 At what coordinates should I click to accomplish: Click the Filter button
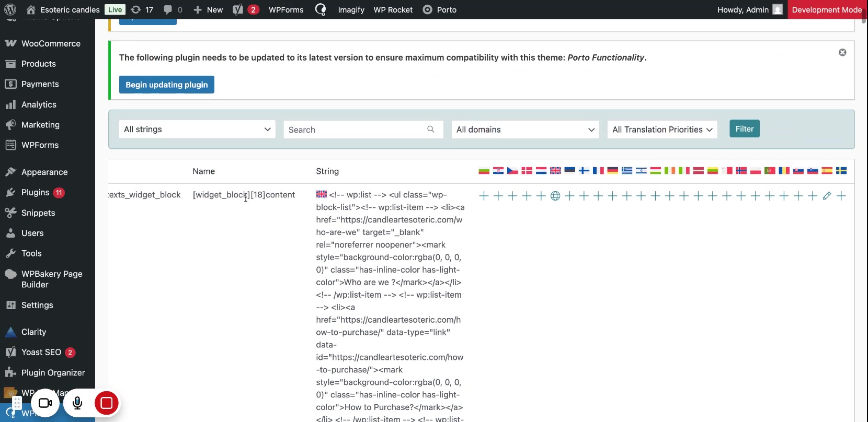(x=744, y=128)
